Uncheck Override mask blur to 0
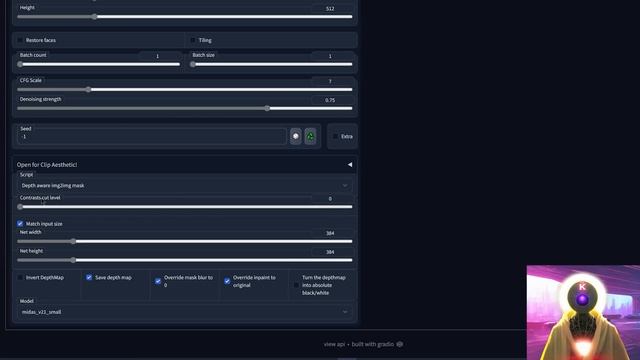The height and width of the screenshot is (360, 640). (x=158, y=281)
